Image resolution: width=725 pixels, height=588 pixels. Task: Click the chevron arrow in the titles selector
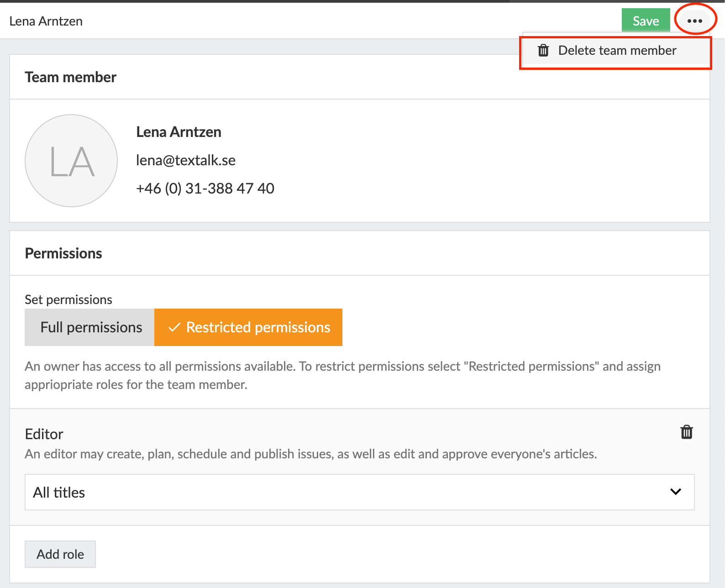(x=675, y=492)
